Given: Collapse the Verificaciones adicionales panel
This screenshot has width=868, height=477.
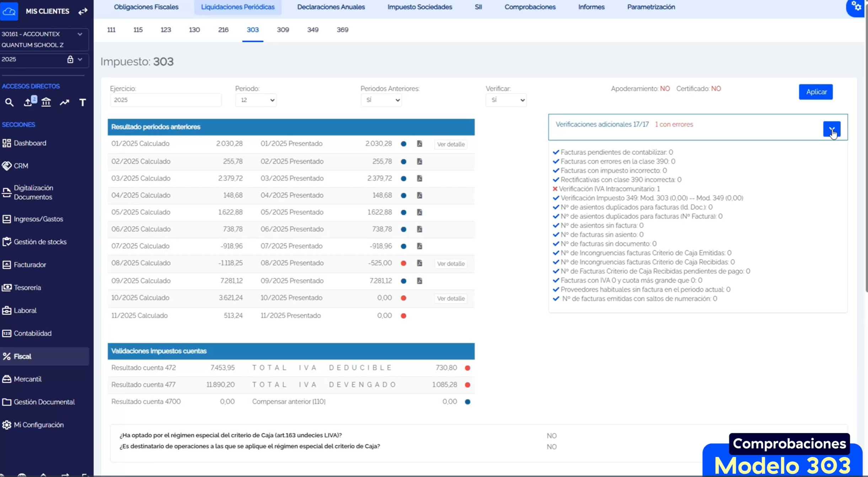Looking at the screenshot, I should [831, 129].
